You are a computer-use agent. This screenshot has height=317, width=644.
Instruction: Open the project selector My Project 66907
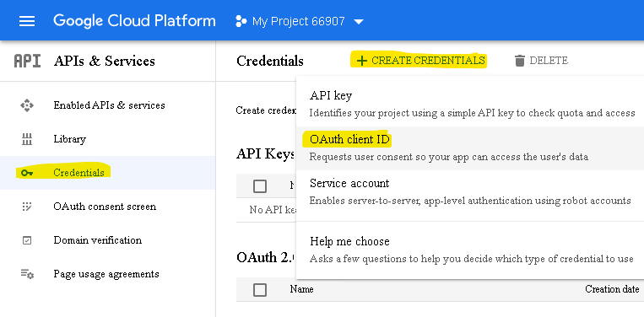click(300, 21)
